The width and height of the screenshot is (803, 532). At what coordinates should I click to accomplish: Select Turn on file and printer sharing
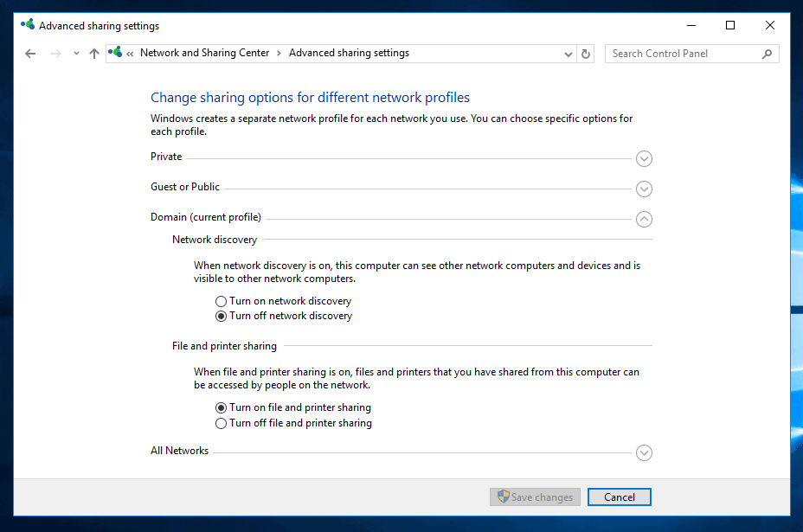click(x=221, y=407)
